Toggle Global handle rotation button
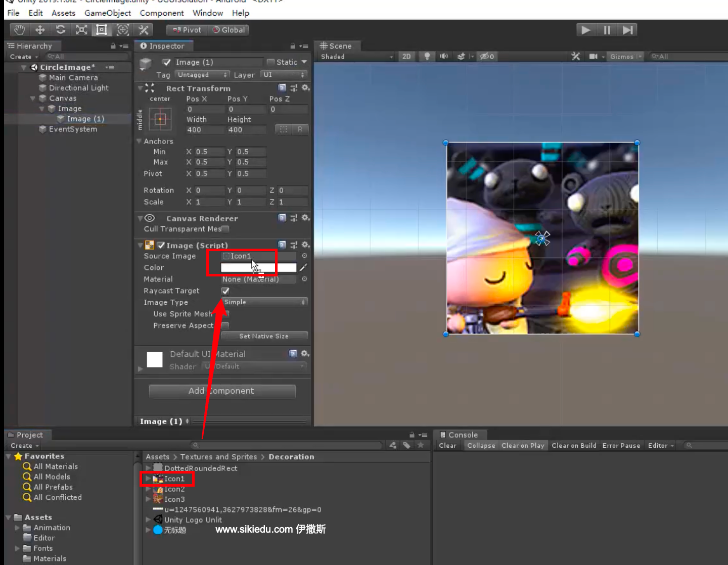728x565 pixels. 228,30
